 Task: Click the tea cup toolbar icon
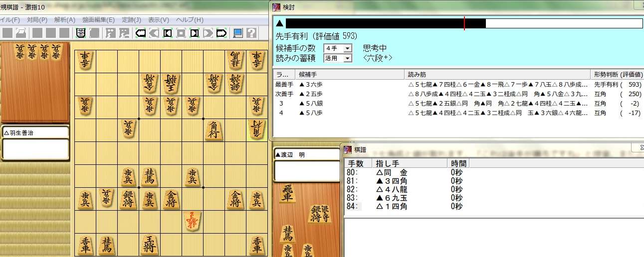(x=81, y=33)
